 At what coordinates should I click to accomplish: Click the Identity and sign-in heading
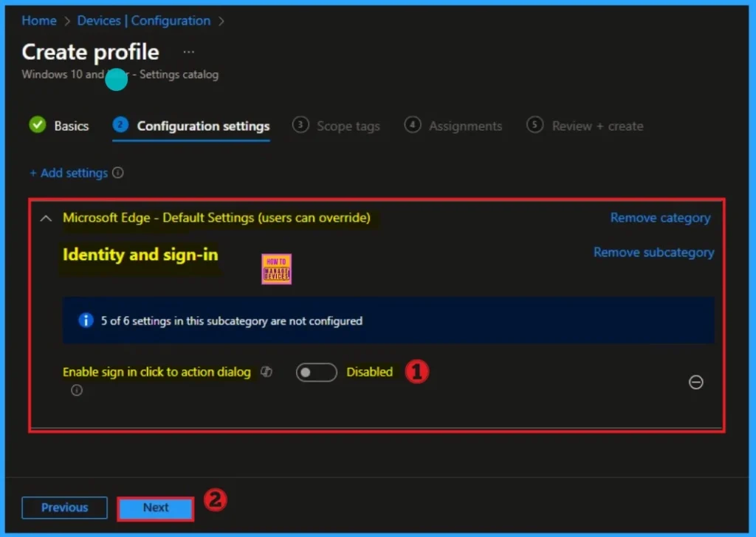140,254
